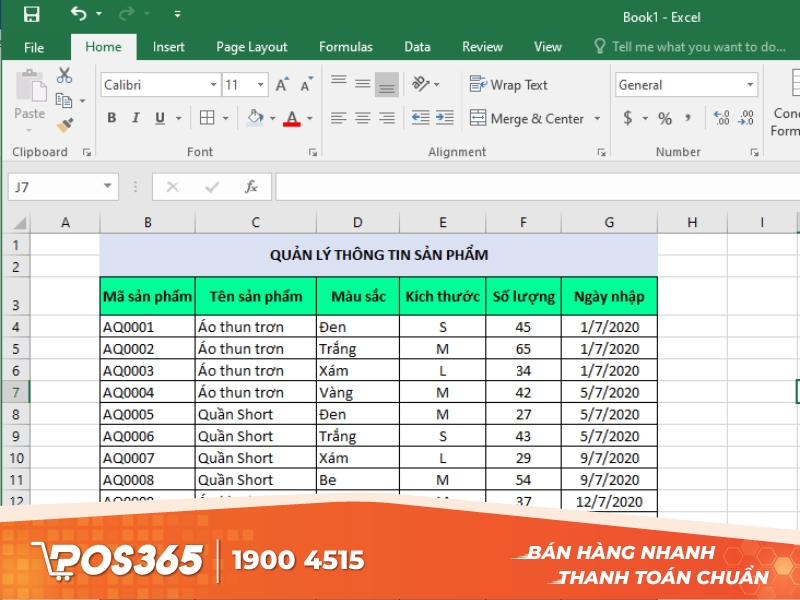
Task: Open Customize Quick Access Toolbar dropdown
Action: point(178,14)
